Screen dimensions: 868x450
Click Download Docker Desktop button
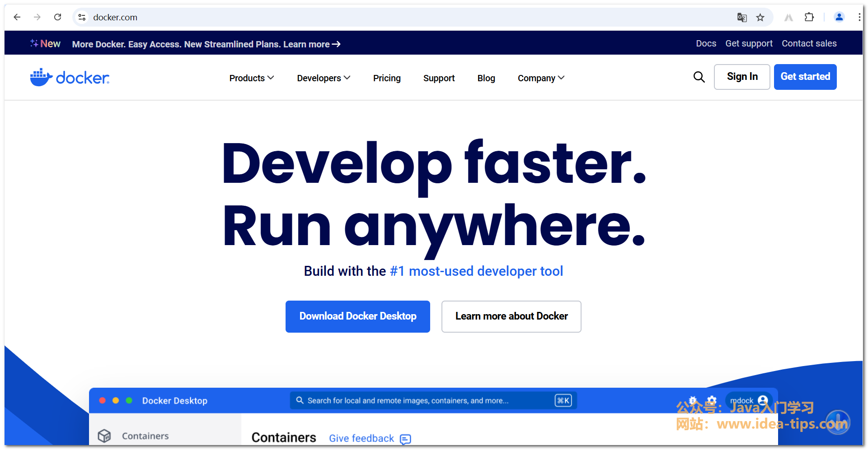coord(358,316)
